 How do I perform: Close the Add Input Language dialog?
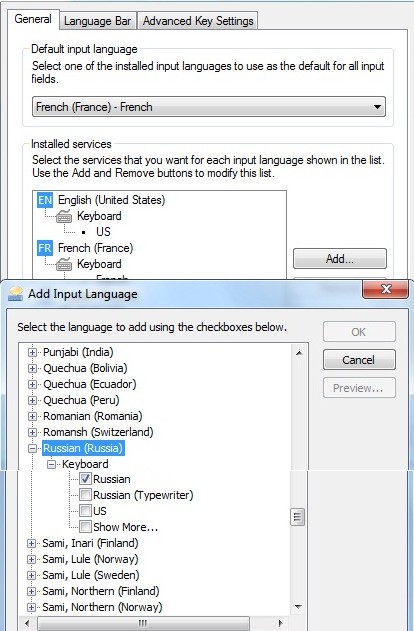[386, 289]
